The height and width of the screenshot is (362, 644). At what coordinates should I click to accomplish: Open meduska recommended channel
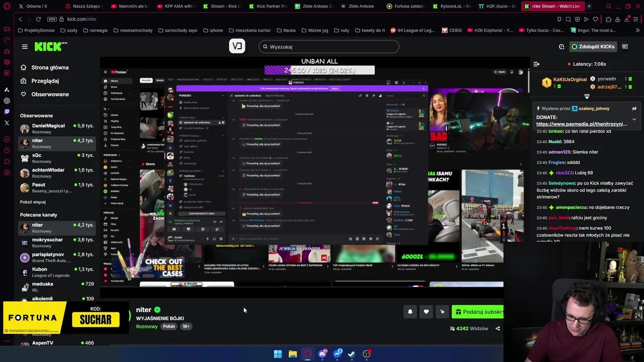click(x=57, y=287)
